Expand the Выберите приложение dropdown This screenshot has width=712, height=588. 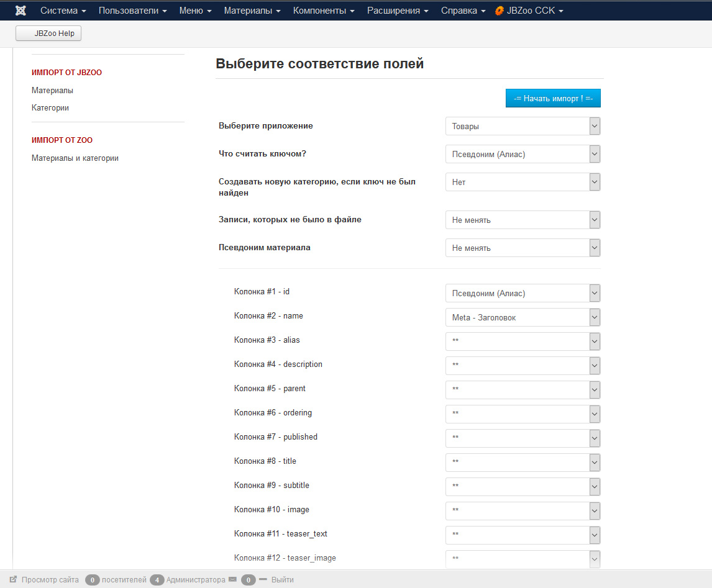(x=523, y=127)
